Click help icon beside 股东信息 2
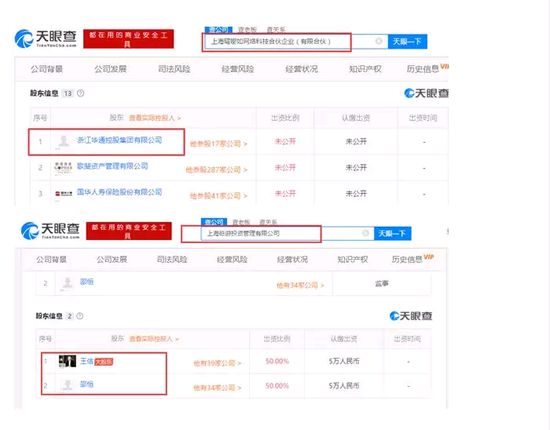 coord(80,316)
